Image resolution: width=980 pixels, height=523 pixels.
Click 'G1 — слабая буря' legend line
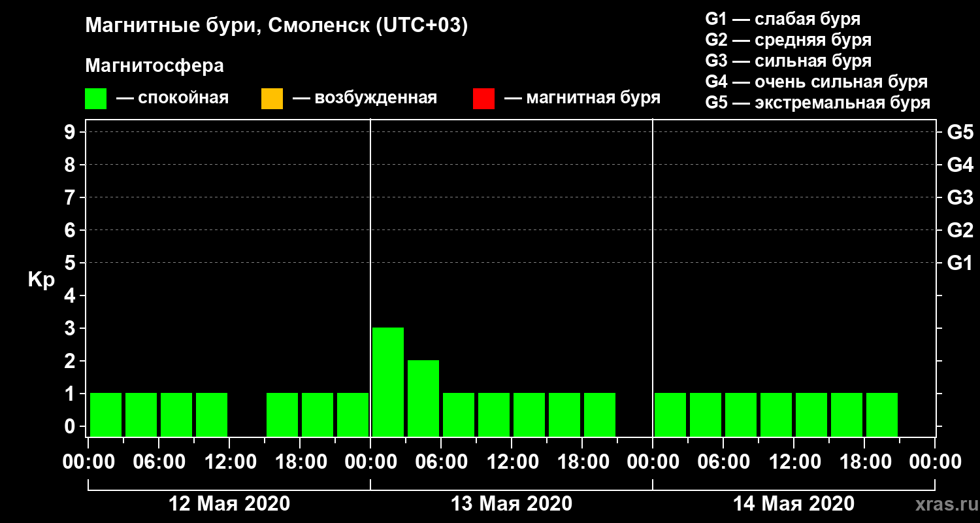(x=783, y=19)
